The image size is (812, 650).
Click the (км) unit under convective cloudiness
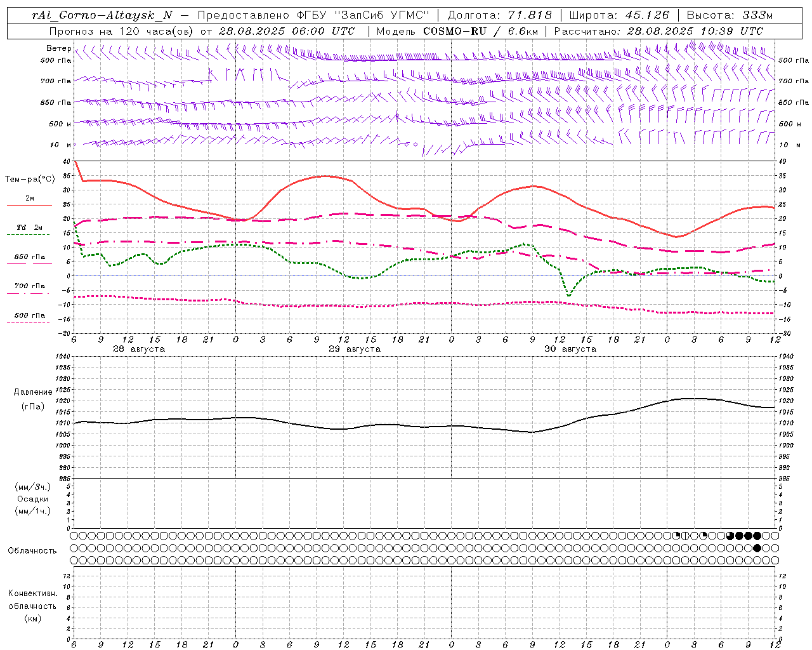click(x=33, y=618)
